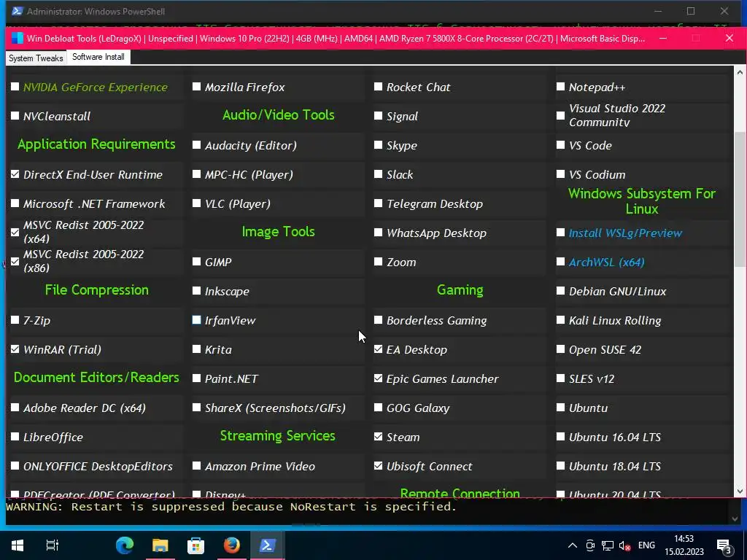This screenshot has width=747, height=560.
Task: Check the NVCleanstall option
Action: 15,116
